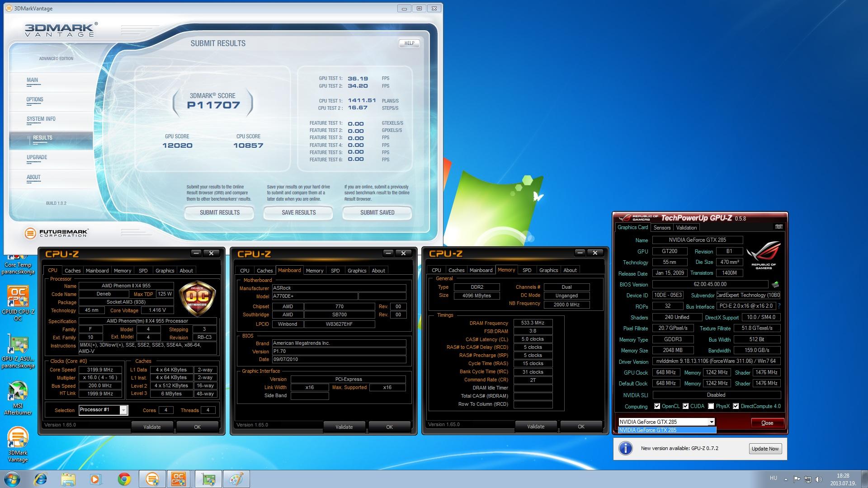Switch to Sensors tab in GPU-Z

(662, 228)
